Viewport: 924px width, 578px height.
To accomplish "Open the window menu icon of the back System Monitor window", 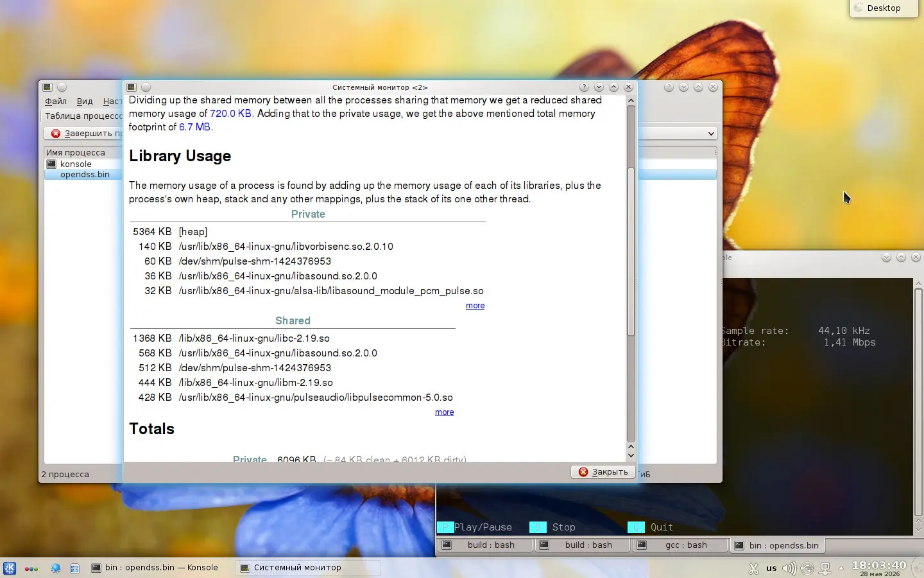I will [x=47, y=87].
